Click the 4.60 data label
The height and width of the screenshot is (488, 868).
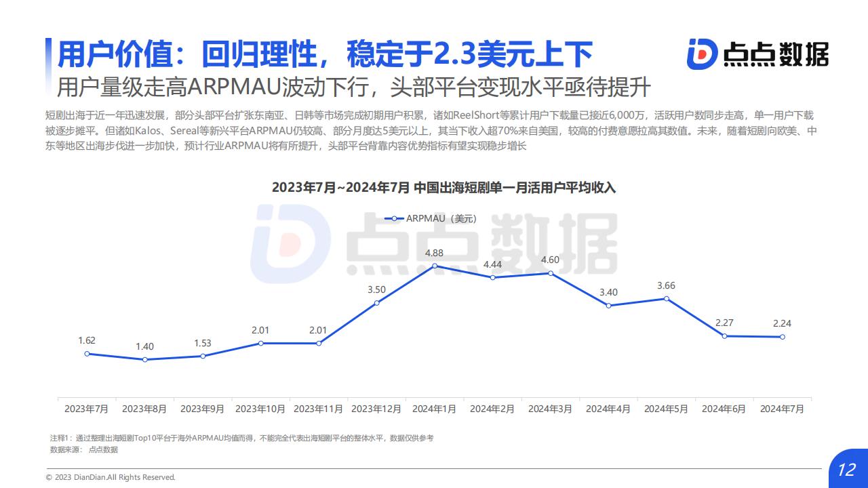[551, 260]
